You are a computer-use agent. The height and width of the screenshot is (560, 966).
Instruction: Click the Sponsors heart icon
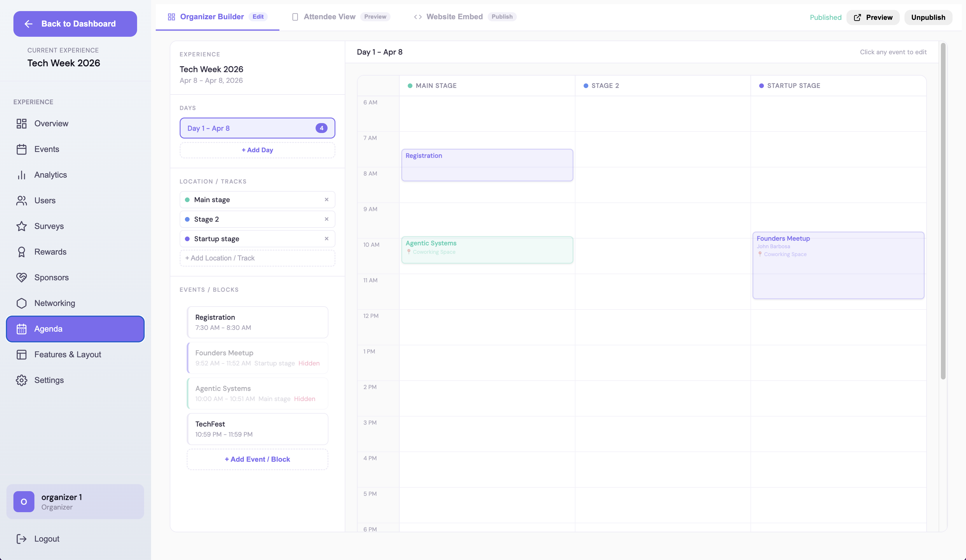pos(22,277)
